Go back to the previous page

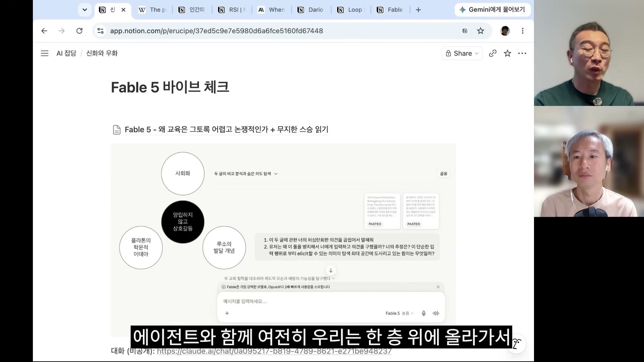(x=44, y=31)
